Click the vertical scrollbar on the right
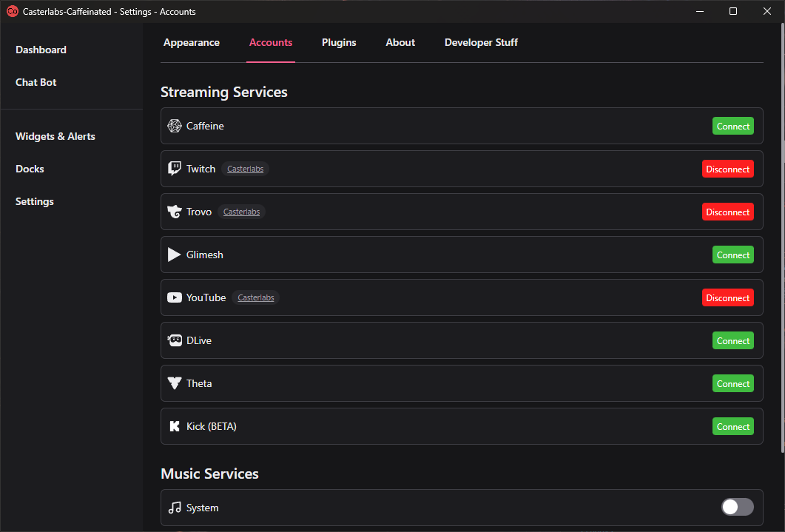Viewport: 785px width, 532px height. (782, 237)
